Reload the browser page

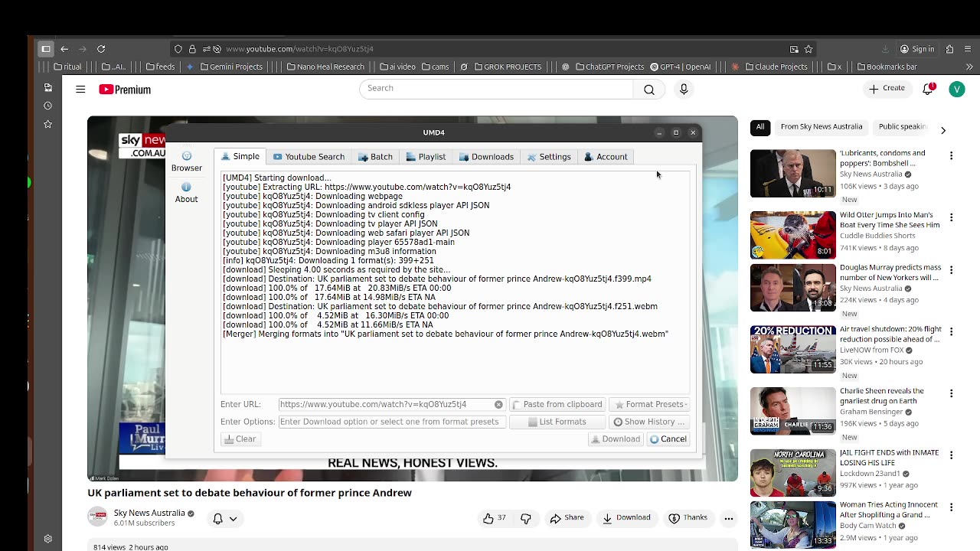pyautogui.click(x=100, y=49)
